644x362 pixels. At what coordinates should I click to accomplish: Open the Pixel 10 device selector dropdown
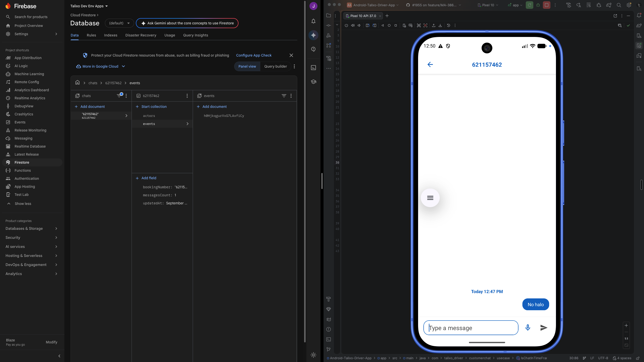[488, 5]
